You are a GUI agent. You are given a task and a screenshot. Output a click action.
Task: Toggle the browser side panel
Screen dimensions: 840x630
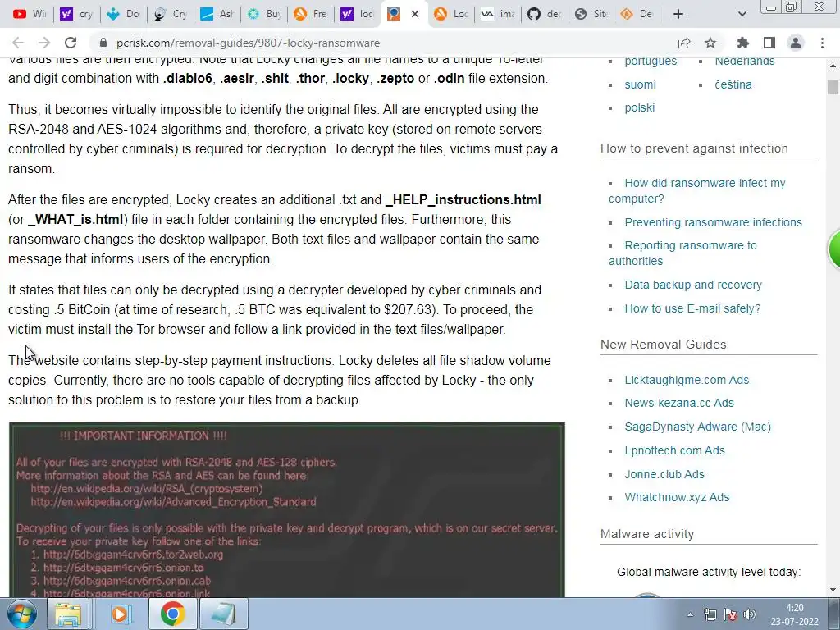coord(769,43)
